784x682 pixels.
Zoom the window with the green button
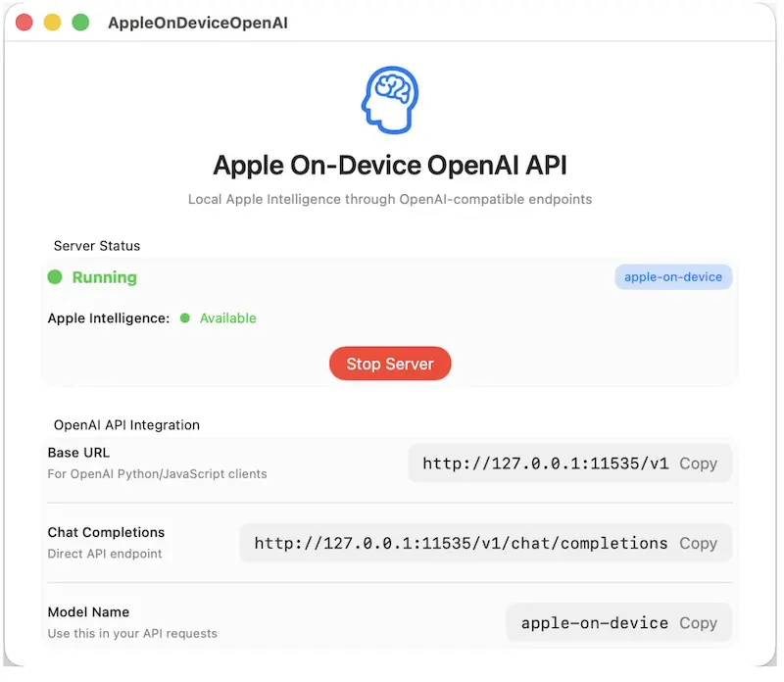tap(80, 23)
